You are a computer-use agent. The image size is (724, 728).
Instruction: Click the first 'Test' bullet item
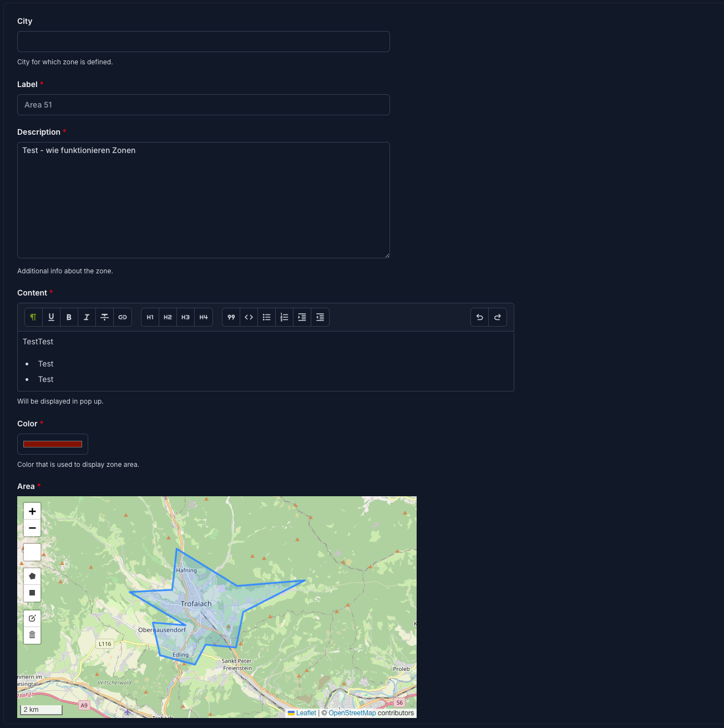coord(46,364)
